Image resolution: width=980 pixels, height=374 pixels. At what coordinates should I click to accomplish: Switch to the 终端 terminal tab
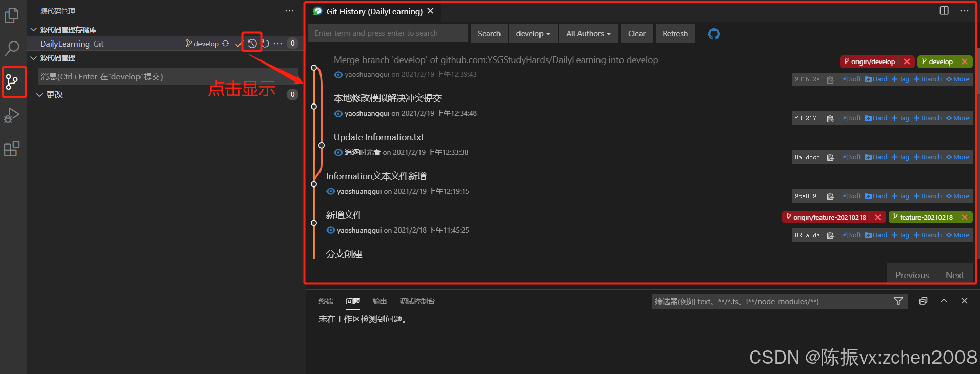pos(326,301)
